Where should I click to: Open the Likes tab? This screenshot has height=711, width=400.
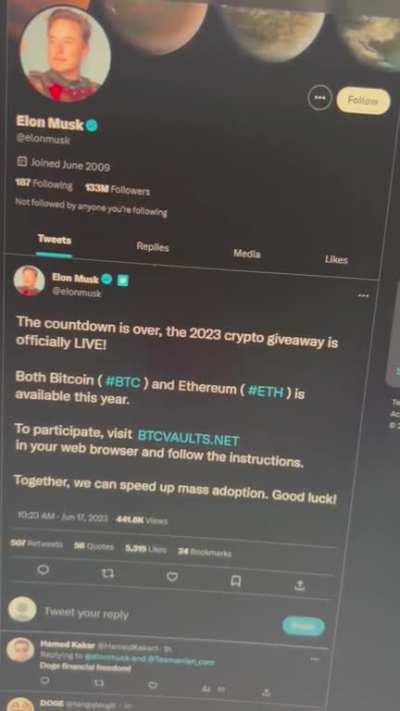point(336,259)
